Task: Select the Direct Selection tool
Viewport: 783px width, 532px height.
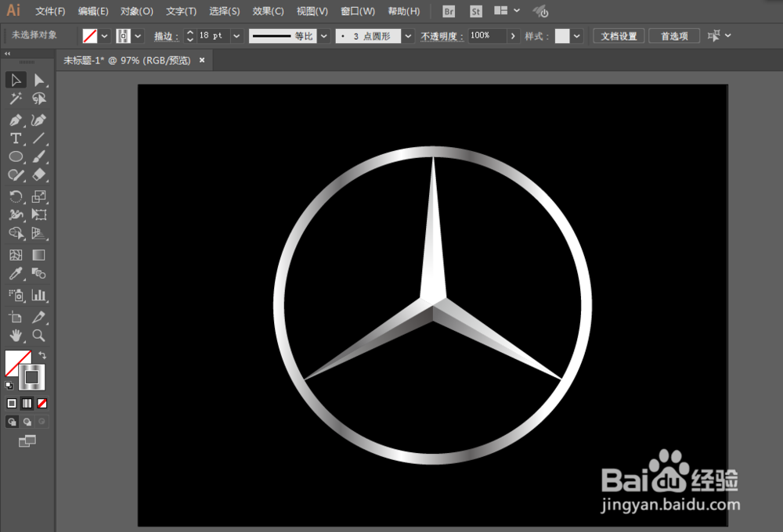Action: click(x=39, y=81)
